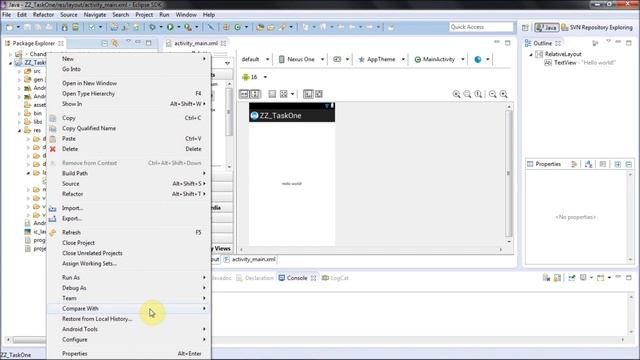640x360 pixels.
Task: Collapse the RelativeLayout node in Outline
Action: 531,54
